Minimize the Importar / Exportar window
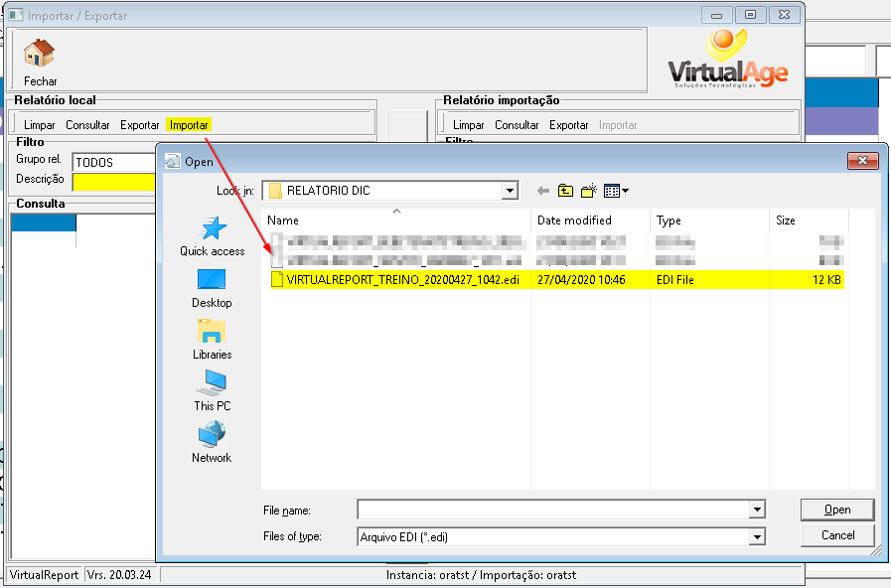This screenshot has height=588, width=891. click(716, 15)
